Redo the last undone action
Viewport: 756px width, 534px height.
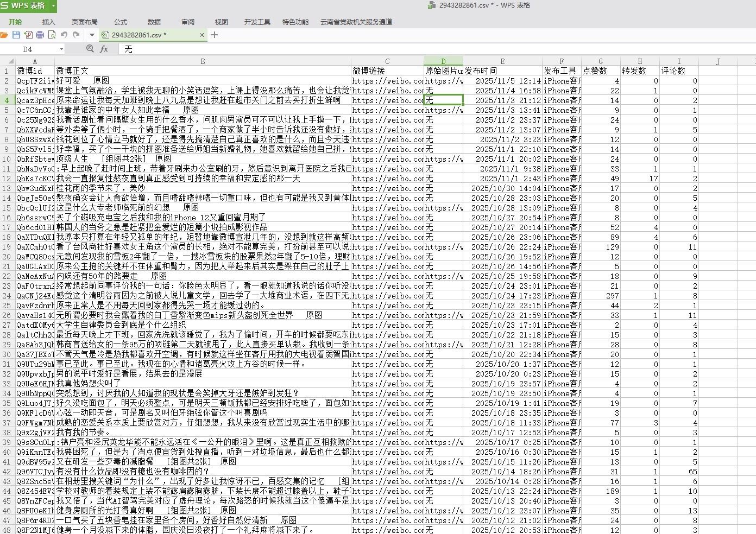point(76,35)
